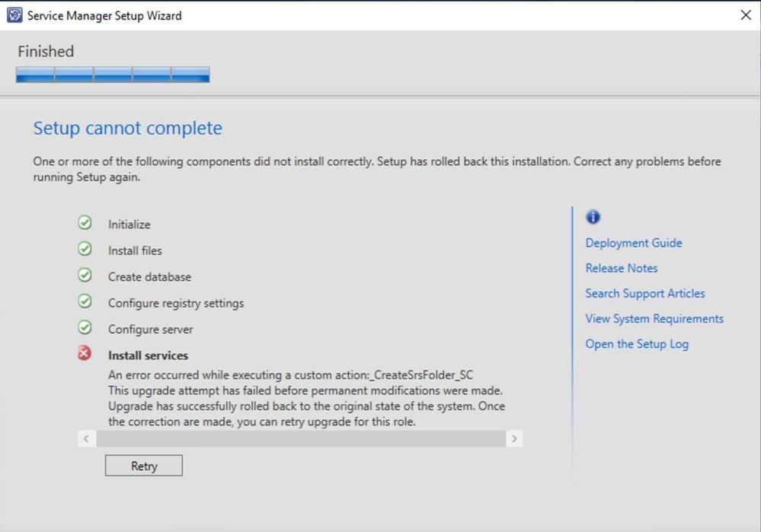Click the Service Manager Setup Wizard title text
This screenshot has height=532, width=761.
coord(104,15)
